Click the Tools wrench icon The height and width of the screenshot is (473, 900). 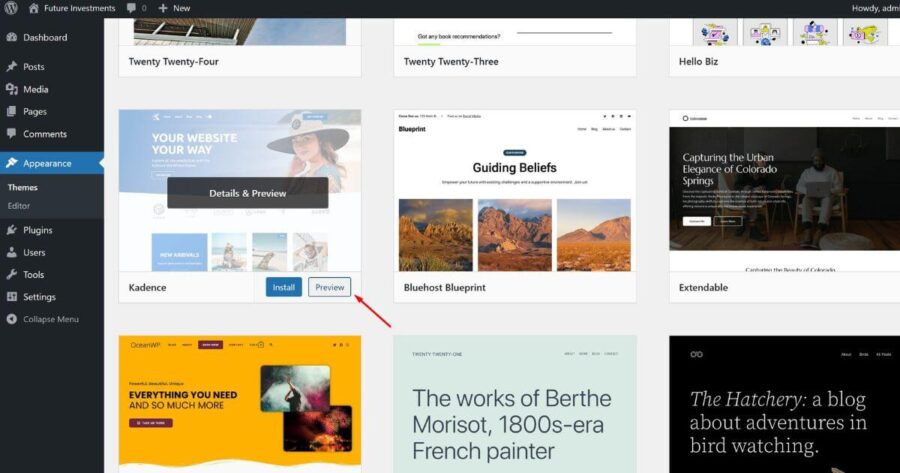point(12,274)
